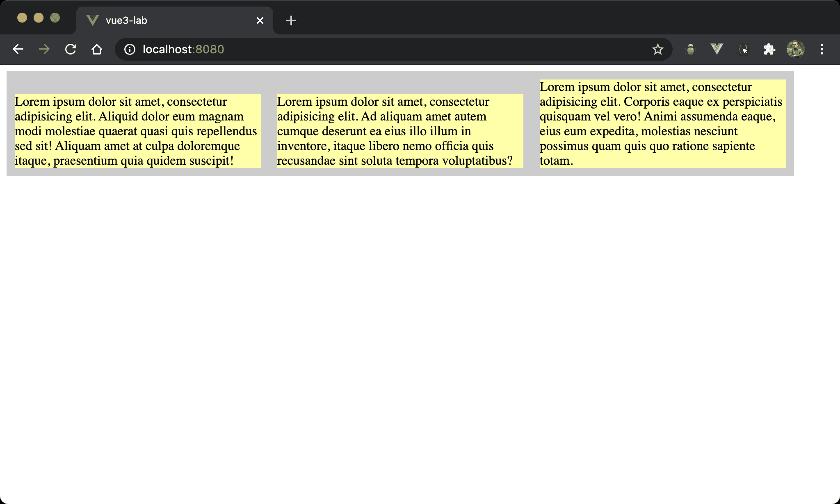Click the paragraph starting 'Aliquid dolor eum'
Viewport: 840px width, 504px height.
[x=137, y=131]
